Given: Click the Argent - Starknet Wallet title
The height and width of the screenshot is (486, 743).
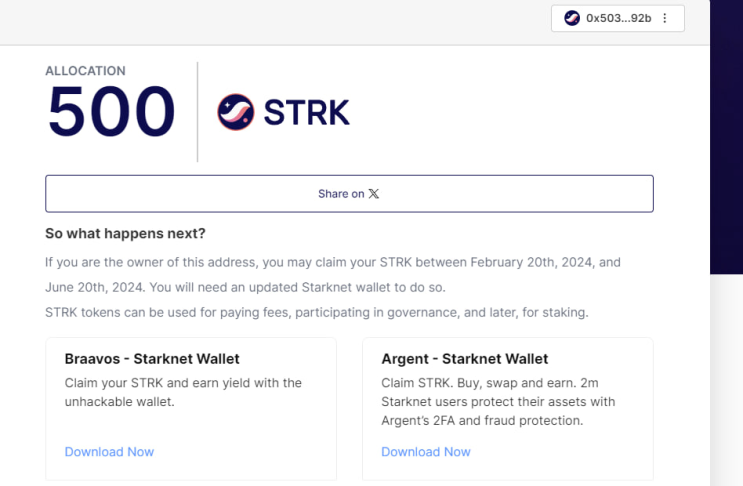Looking at the screenshot, I should (x=465, y=359).
